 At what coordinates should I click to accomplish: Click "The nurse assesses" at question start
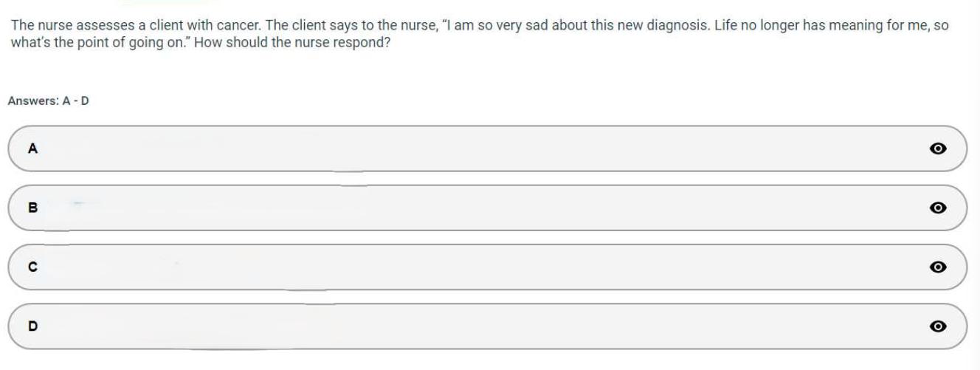pyautogui.click(x=58, y=26)
